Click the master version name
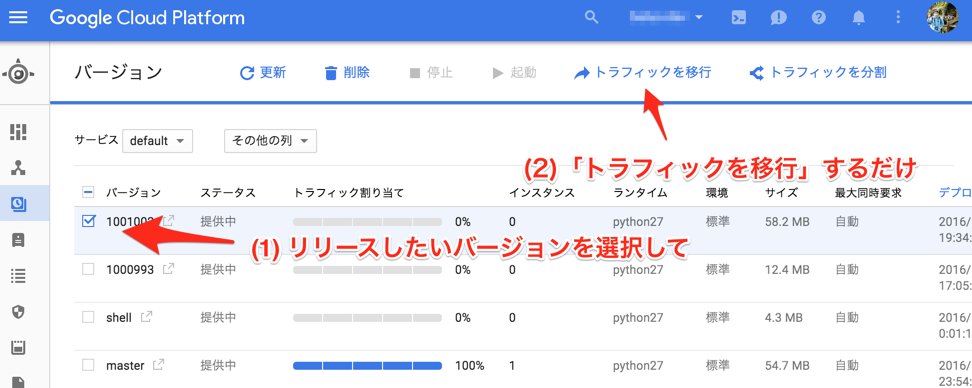 click(x=125, y=366)
